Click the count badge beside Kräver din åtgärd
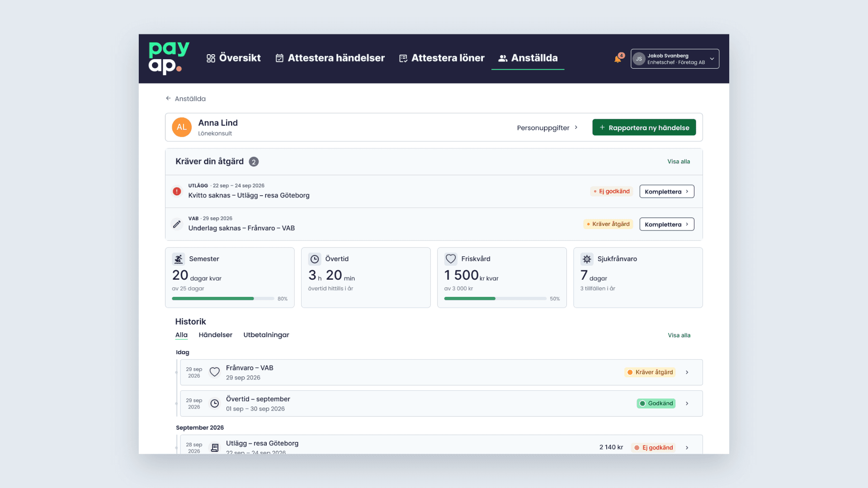Image resolution: width=868 pixels, height=488 pixels. [254, 162]
